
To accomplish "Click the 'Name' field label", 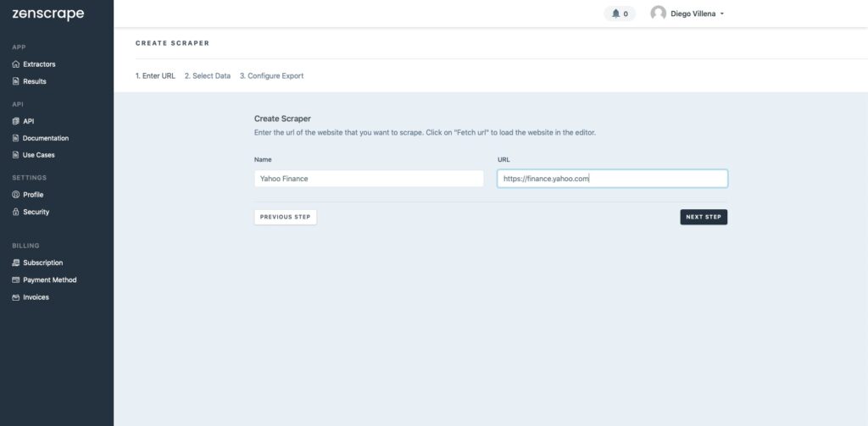I will tap(263, 159).
